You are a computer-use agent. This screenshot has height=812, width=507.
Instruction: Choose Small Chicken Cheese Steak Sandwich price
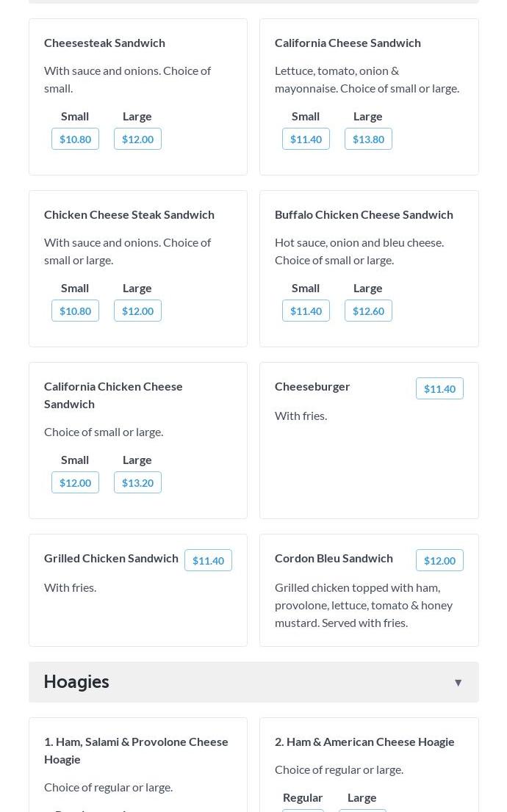[x=75, y=311]
